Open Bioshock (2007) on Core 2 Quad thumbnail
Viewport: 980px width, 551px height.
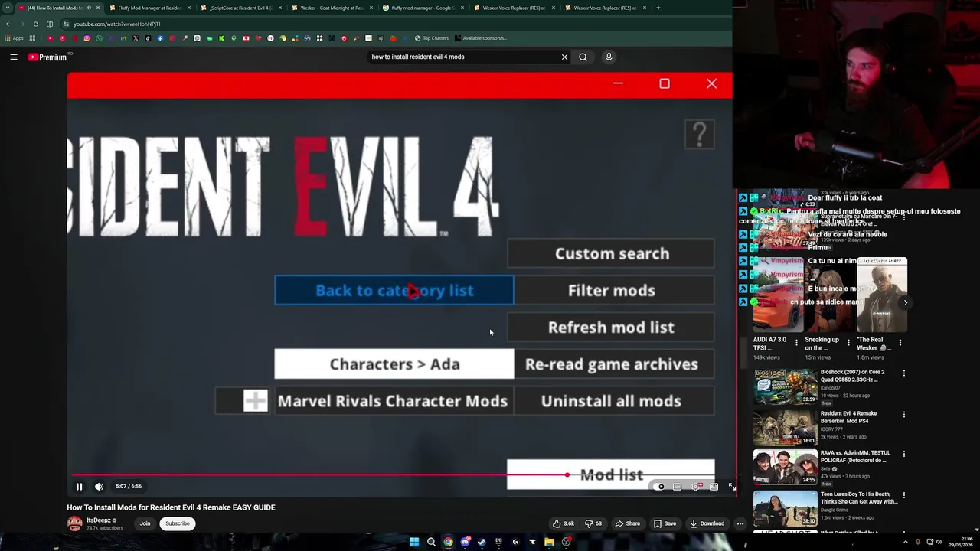coord(785,386)
